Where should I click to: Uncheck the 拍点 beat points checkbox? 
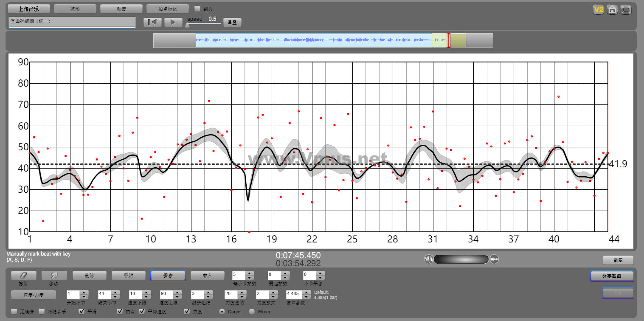(x=120, y=312)
